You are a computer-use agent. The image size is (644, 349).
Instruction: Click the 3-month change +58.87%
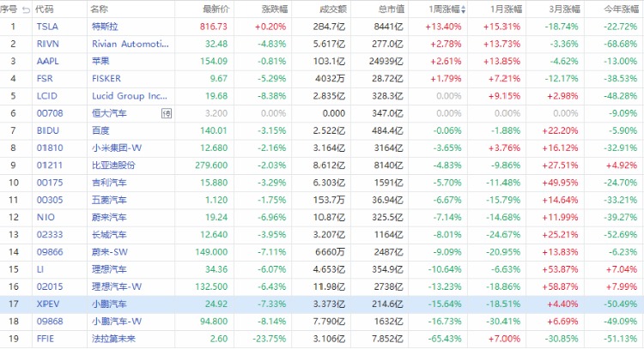[560, 286]
